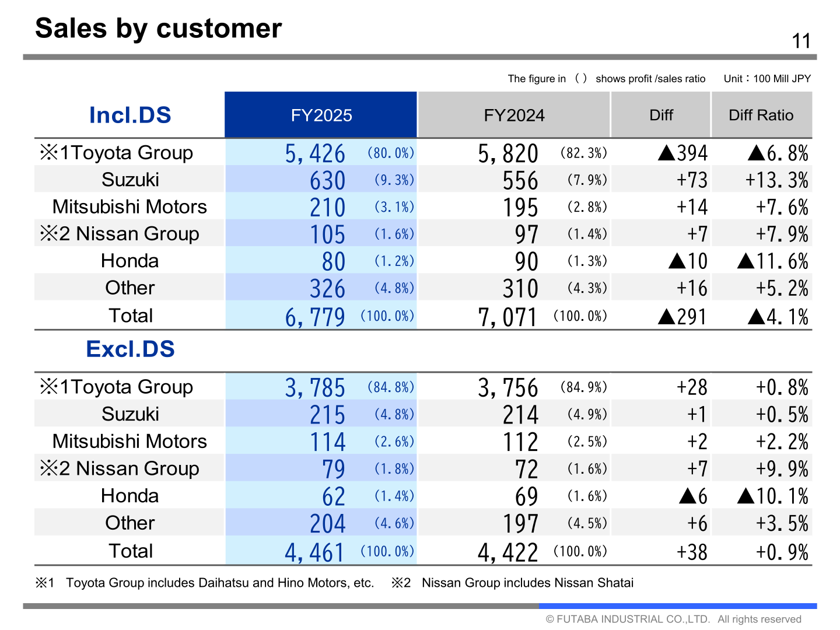This screenshot has width=840, height=630.
Task: Click the Excl.DS section heading
Action: pyautogui.click(x=130, y=349)
